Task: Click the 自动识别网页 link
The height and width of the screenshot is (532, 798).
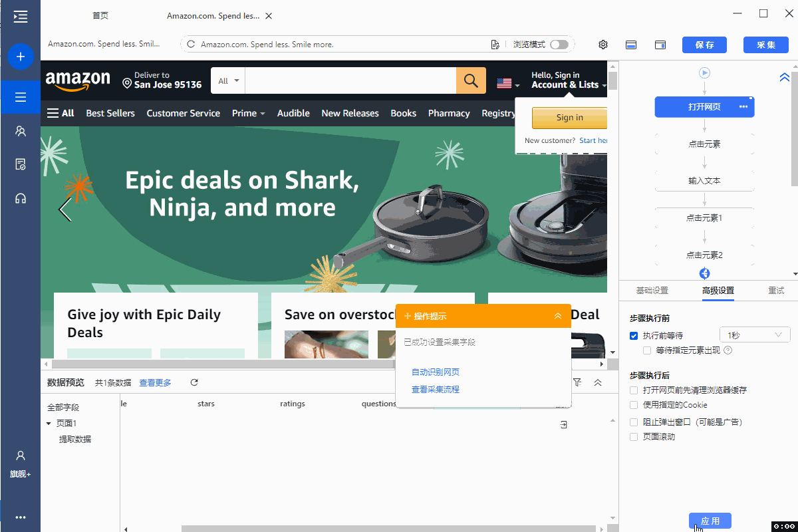Action: point(436,372)
